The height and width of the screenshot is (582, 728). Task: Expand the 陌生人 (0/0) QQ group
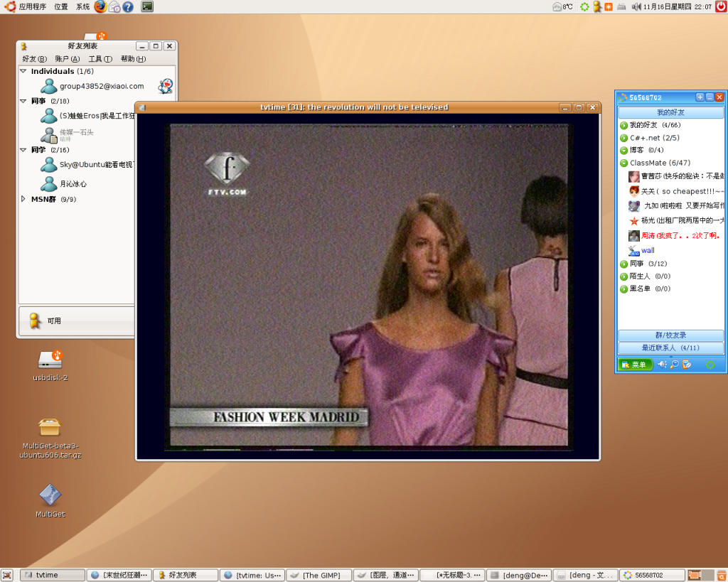(624, 276)
